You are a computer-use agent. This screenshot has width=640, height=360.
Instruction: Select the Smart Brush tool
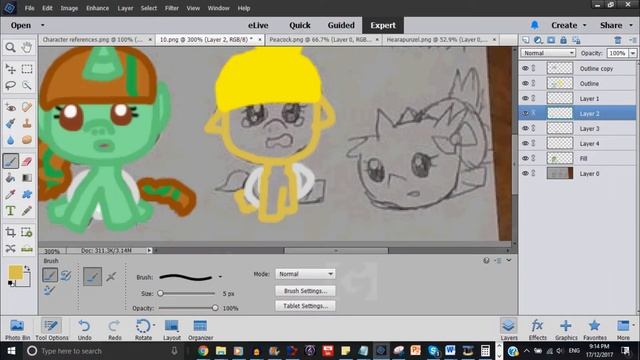(11, 123)
